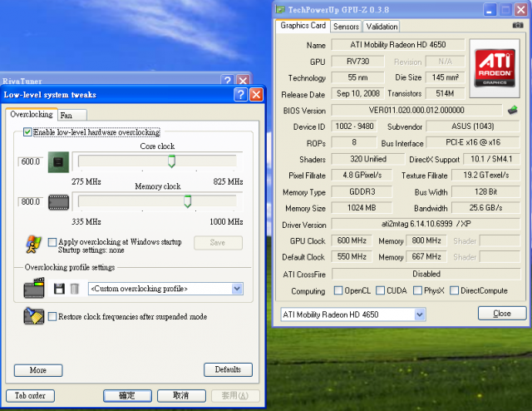Screen dimensions: 532x411
Task: Click the ATI CrossFire Disabled field
Action: pyautogui.click(x=426, y=274)
